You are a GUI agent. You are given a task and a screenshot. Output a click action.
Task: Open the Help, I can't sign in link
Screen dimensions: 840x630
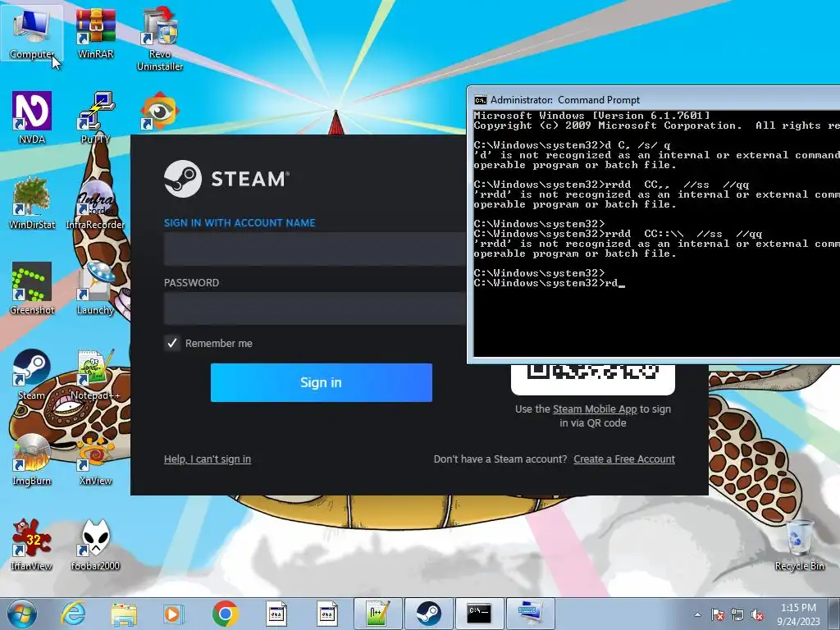(208, 459)
